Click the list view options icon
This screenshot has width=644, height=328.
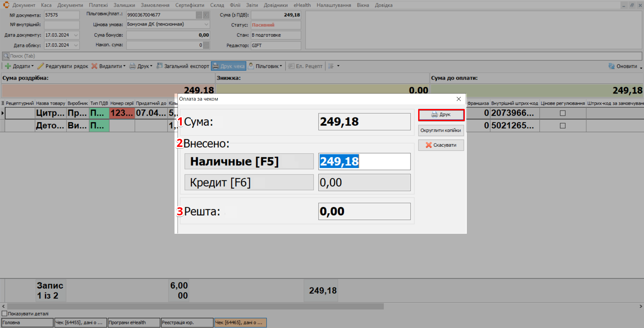click(331, 66)
